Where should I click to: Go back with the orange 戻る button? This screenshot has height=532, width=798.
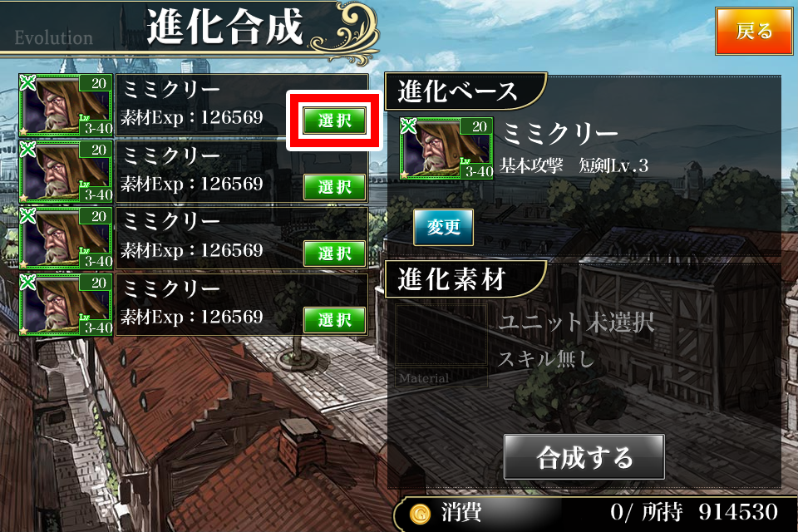[x=754, y=31]
